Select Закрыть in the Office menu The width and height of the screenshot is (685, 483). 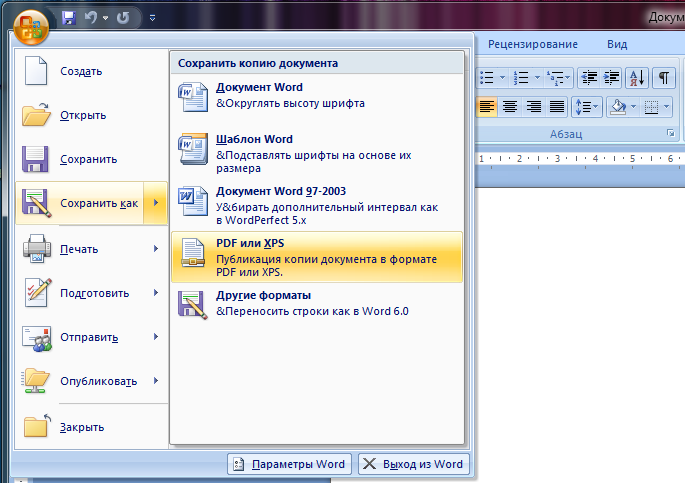tap(91, 427)
